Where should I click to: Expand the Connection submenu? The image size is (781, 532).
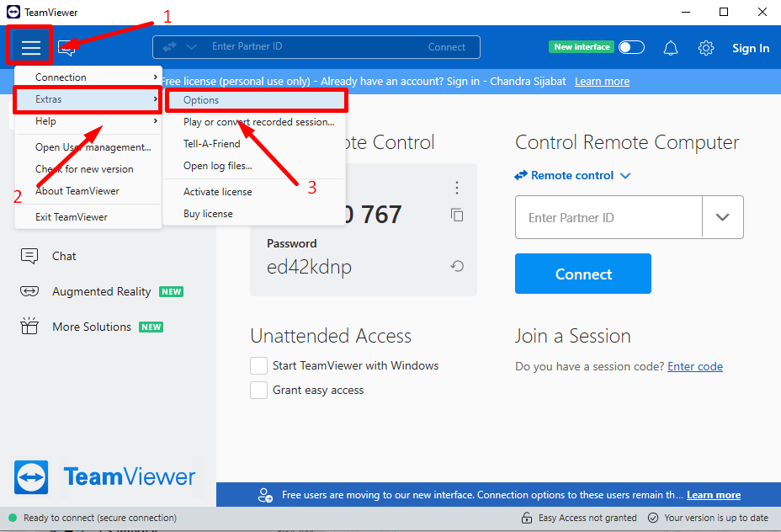point(88,77)
